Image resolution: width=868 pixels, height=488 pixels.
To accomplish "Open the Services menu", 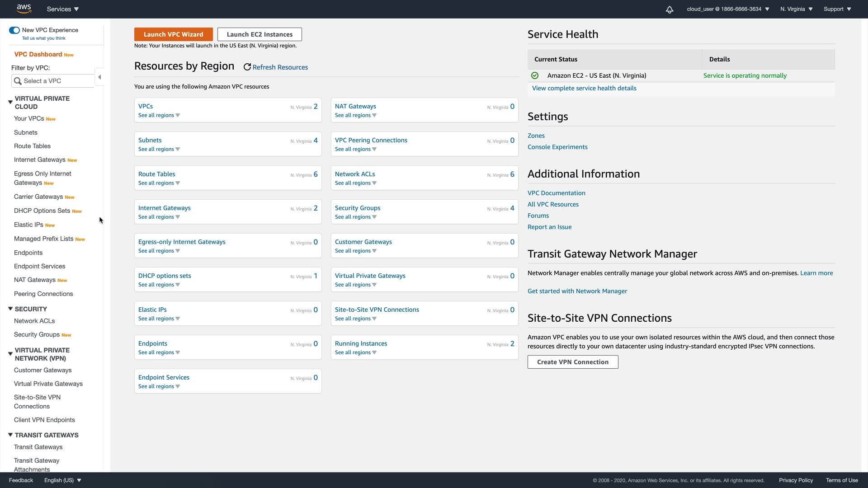I will tap(63, 9).
